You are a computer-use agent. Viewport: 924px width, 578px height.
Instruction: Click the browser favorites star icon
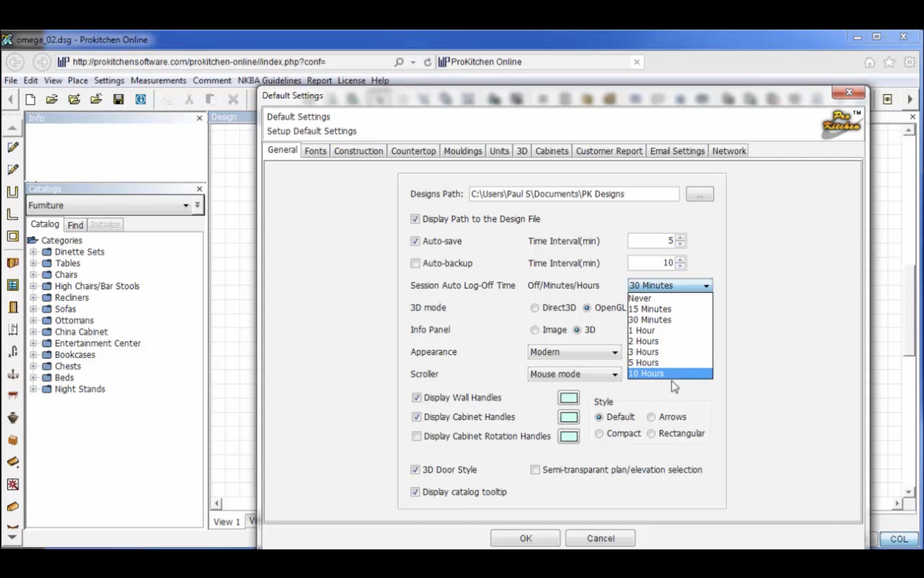click(889, 62)
